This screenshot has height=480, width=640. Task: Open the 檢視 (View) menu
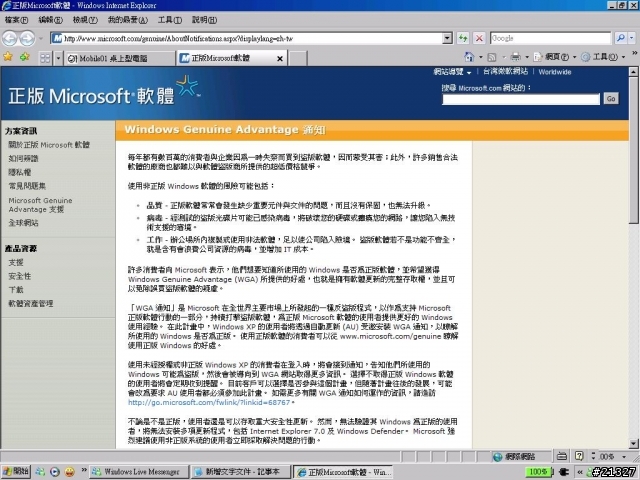tap(85, 20)
